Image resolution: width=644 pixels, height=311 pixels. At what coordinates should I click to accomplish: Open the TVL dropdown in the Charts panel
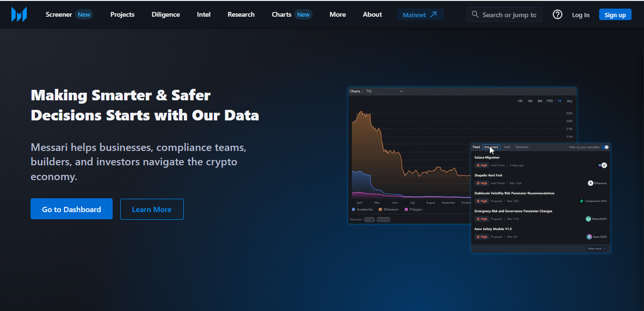(x=384, y=91)
